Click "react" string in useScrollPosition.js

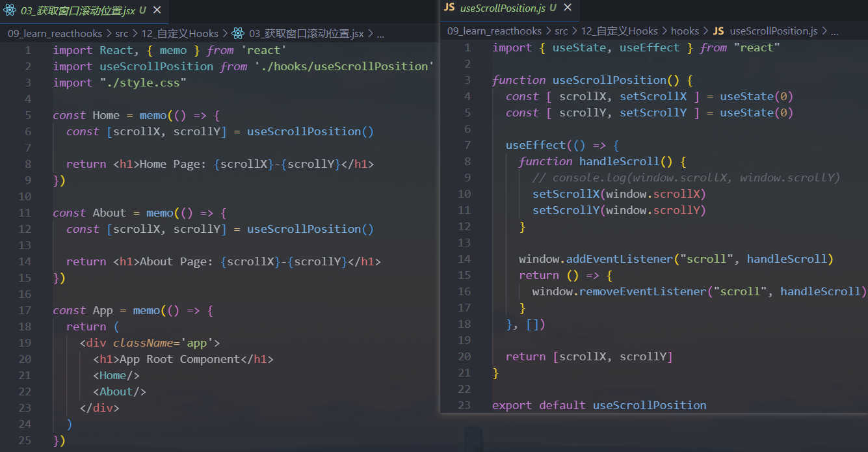756,47
